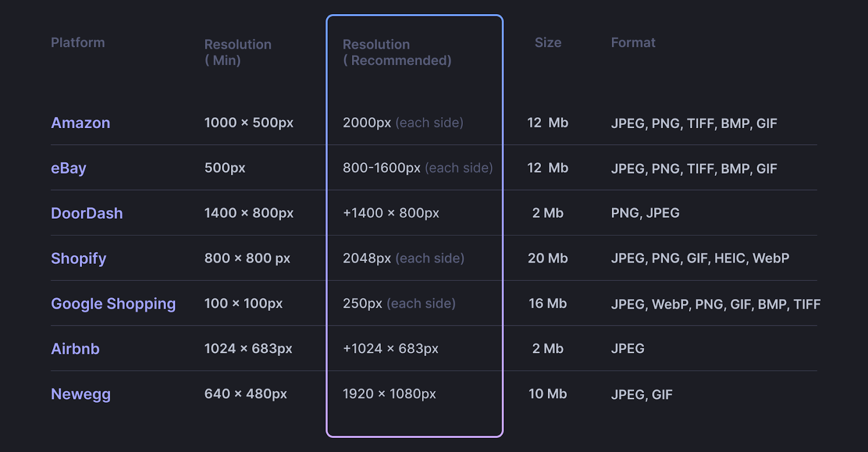The width and height of the screenshot is (868, 452).
Task: Select the Newegg platform link
Action: pyautogui.click(x=81, y=394)
